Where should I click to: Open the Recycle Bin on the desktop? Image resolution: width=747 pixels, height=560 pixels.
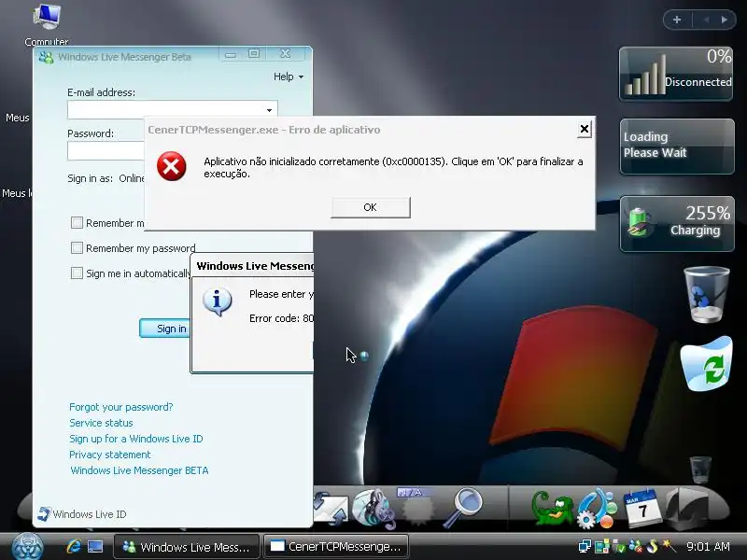coord(707,294)
